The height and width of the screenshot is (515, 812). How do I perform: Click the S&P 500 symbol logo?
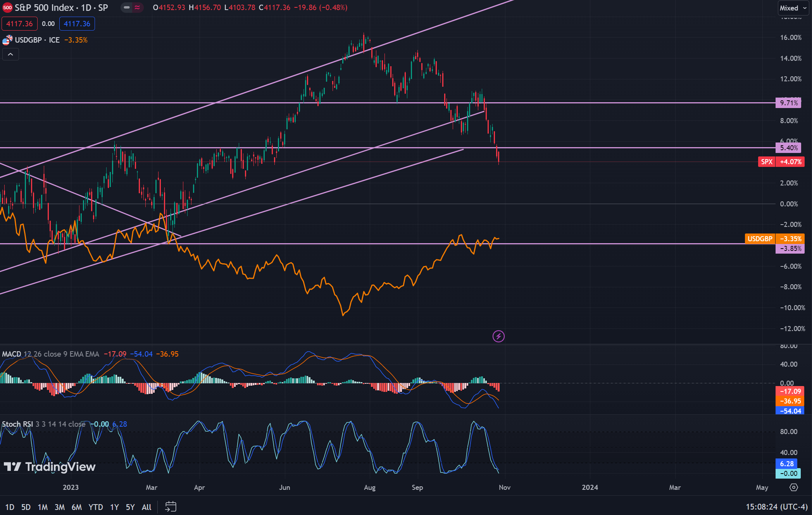[x=7, y=8]
